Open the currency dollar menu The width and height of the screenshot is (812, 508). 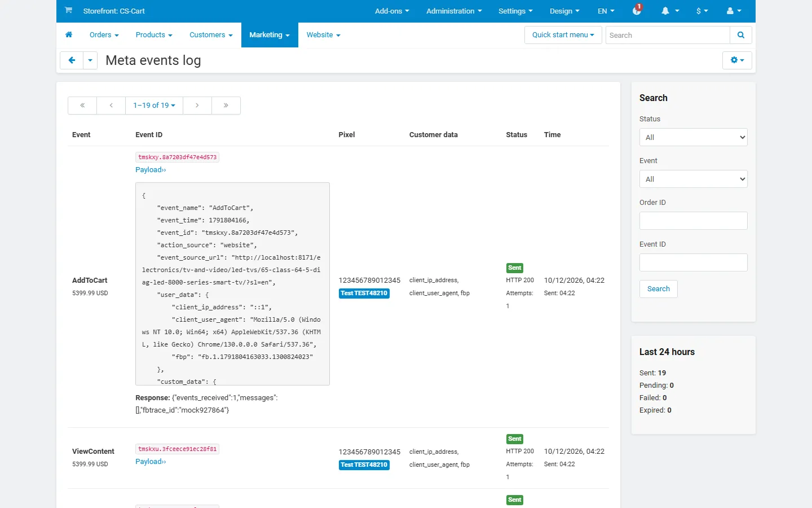(x=702, y=11)
